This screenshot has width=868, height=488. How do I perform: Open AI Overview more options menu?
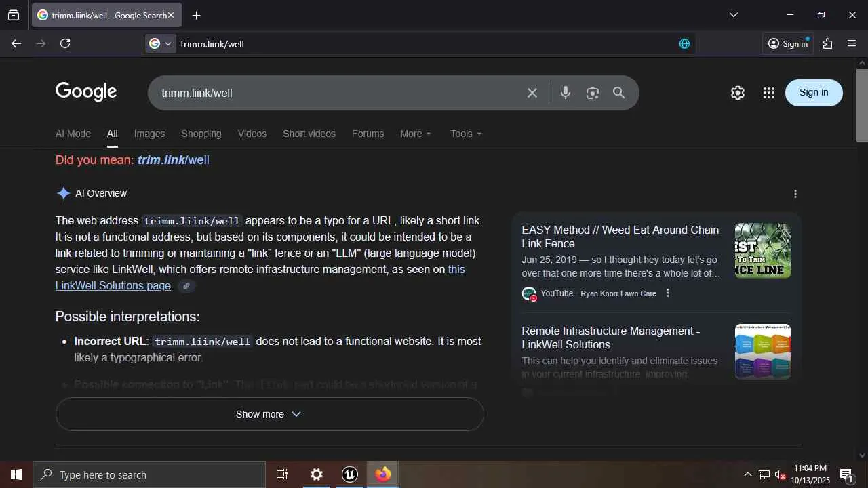[795, 194]
